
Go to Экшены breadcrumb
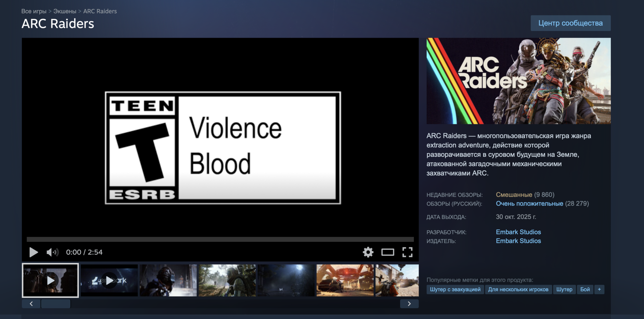coord(65,11)
